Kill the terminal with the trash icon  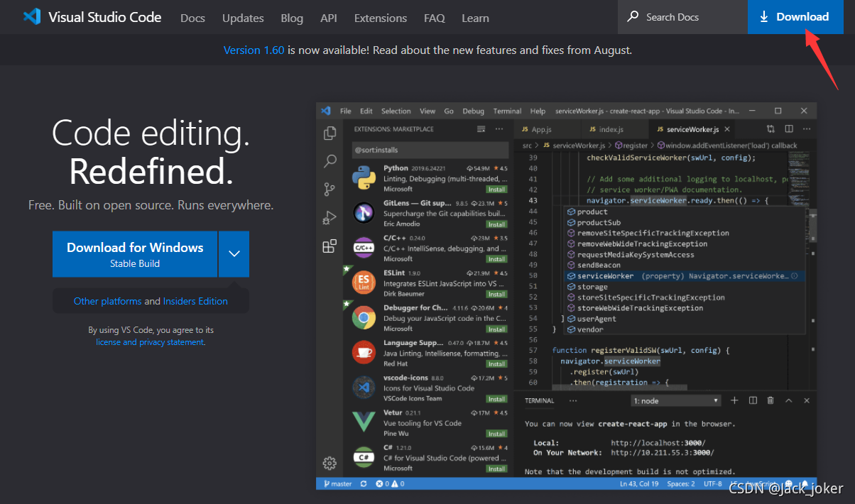click(770, 400)
